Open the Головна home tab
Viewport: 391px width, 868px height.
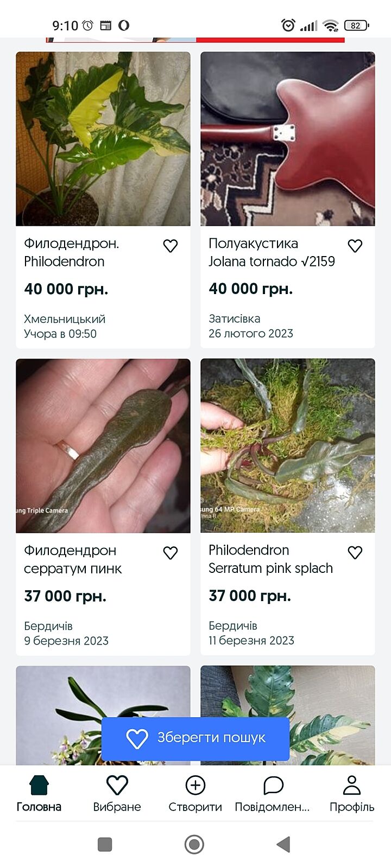[x=39, y=793]
